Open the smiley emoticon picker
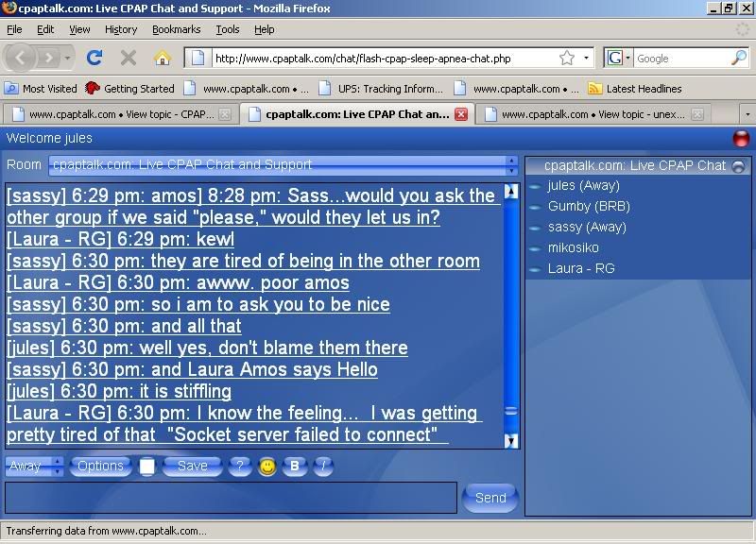Screen dimensions: 756x544 coord(267,467)
